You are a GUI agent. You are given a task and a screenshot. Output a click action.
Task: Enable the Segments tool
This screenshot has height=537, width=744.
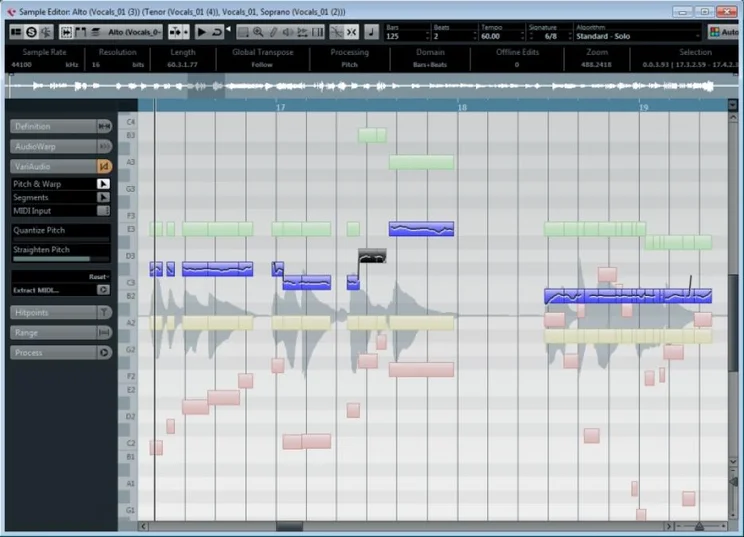pos(103,197)
